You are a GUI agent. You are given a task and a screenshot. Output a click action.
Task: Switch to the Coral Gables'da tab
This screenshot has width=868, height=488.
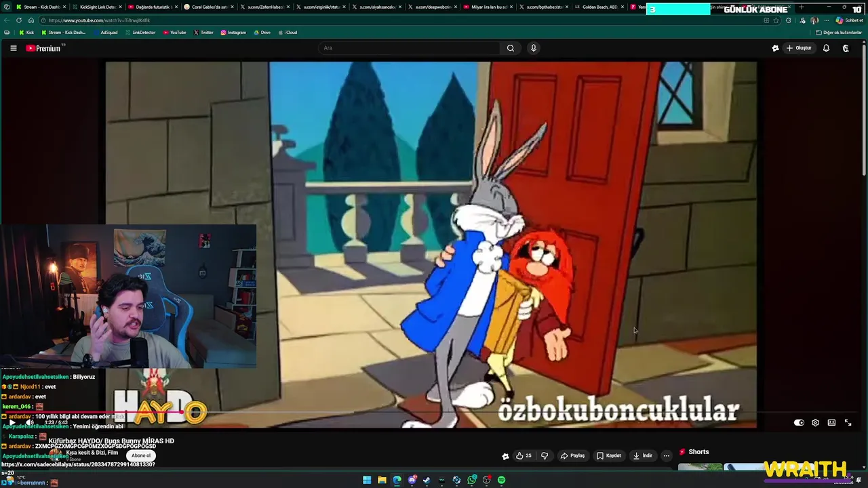tap(208, 7)
